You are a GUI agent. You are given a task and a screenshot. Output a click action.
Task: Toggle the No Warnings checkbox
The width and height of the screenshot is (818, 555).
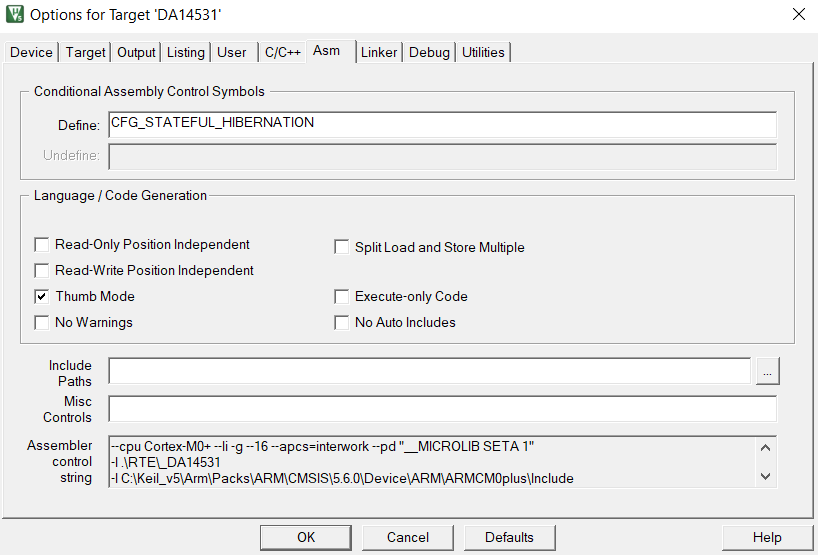[42, 323]
